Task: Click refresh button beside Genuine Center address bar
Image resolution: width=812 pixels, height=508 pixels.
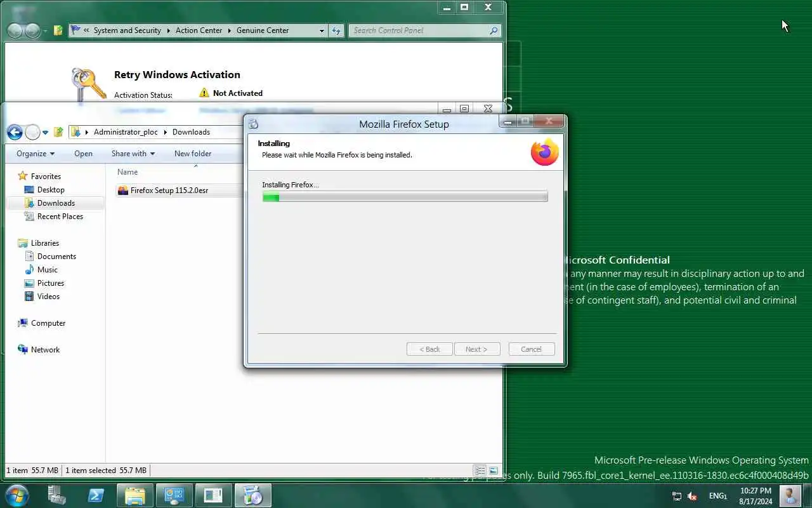Action: tap(336, 30)
